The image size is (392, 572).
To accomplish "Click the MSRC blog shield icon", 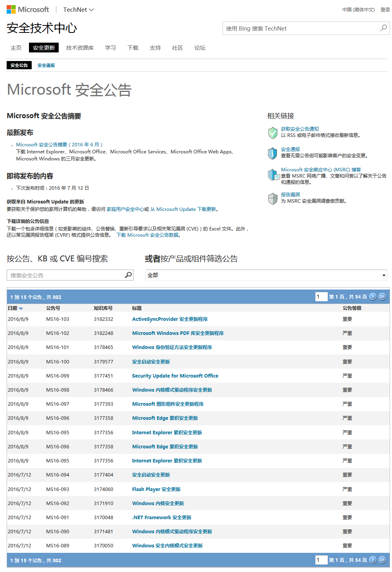I will (x=273, y=174).
